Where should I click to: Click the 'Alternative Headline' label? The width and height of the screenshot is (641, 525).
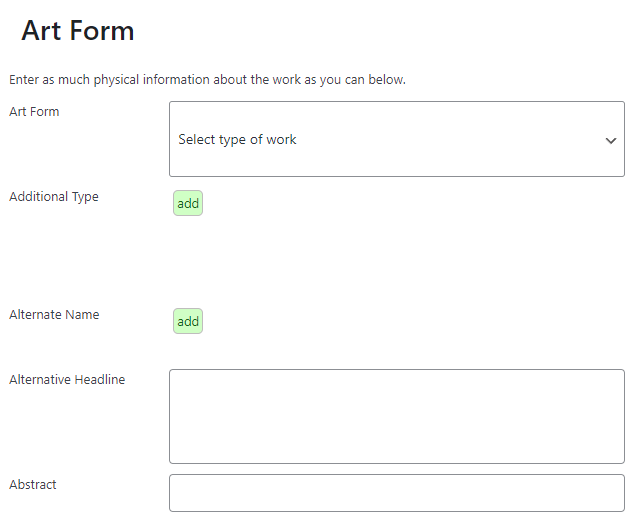pyautogui.click(x=67, y=380)
